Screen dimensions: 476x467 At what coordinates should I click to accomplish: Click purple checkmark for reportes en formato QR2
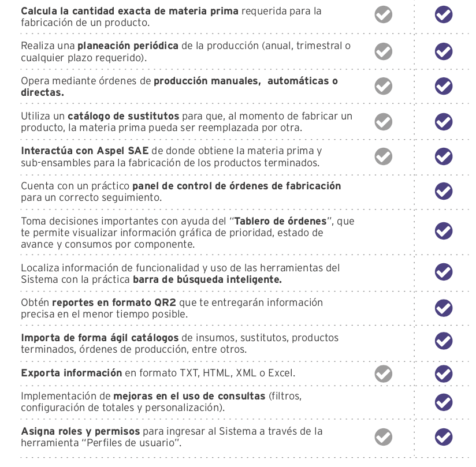coord(444,308)
